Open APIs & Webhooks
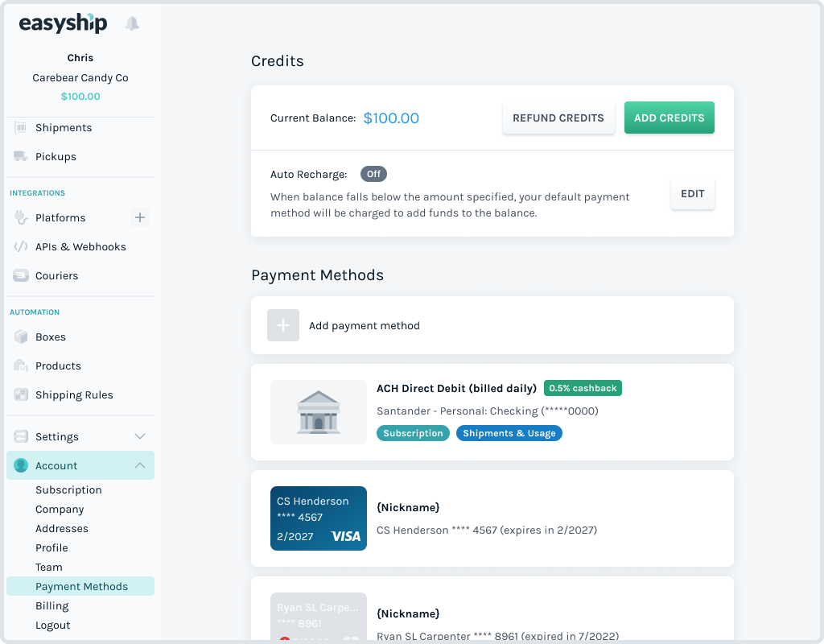The height and width of the screenshot is (644, 824). click(x=81, y=246)
